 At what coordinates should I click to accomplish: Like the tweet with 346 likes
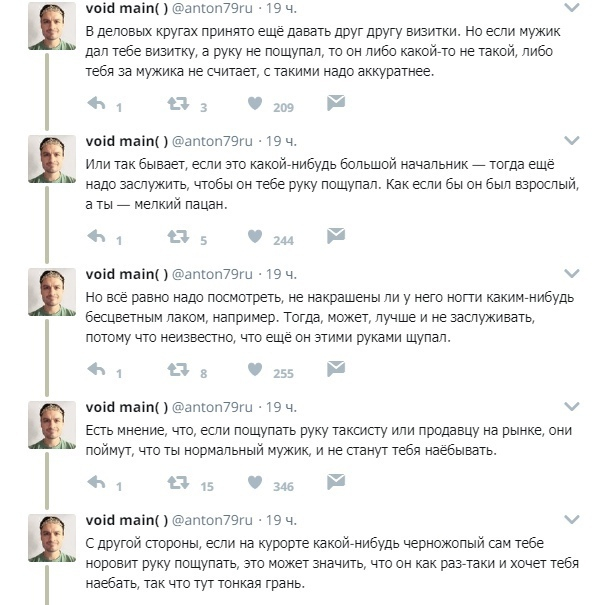(256, 485)
